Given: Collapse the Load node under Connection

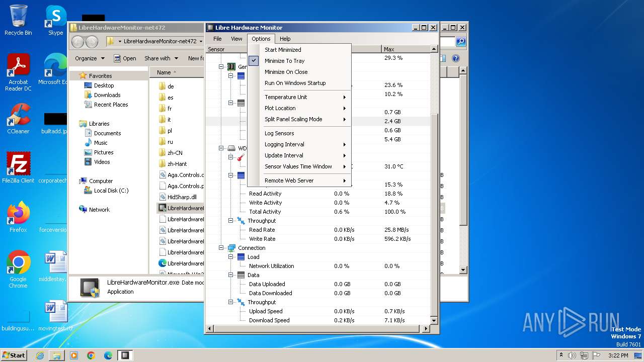Looking at the screenshot, I should 230,257.
